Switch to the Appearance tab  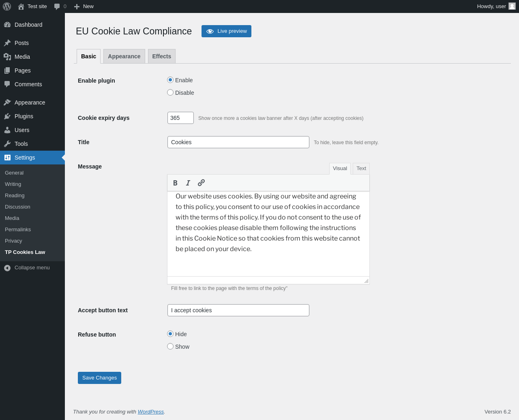(x=124, y=56)
